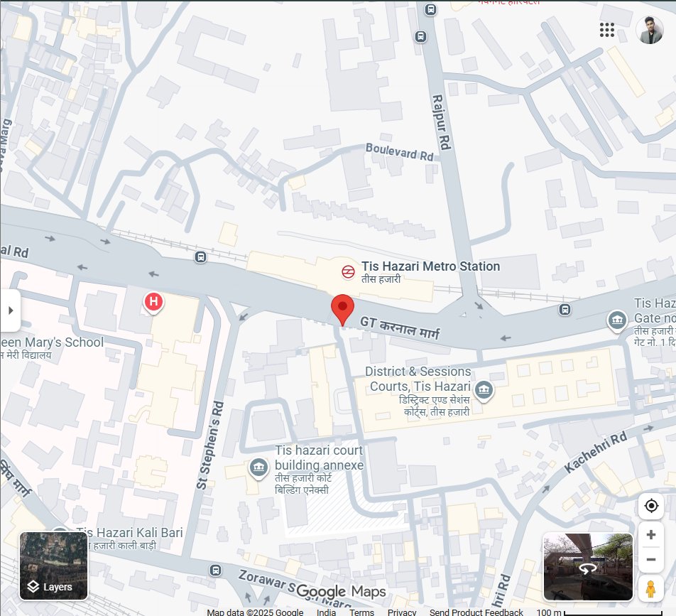Select bus stop icon east of Rajpur Rd junction
Image resolution: width=676 pixels, height=616 pixels.
(565, 309)
